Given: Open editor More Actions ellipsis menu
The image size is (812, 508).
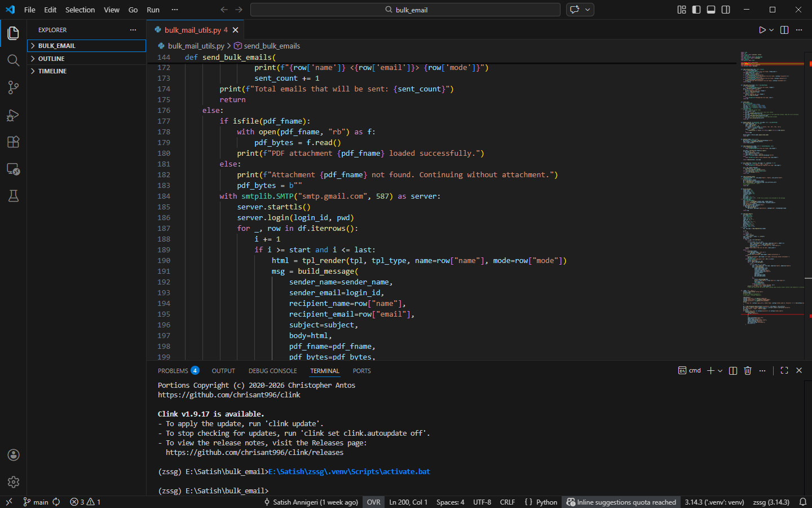Looking at the screenshot, I should [x=799, y=30].
